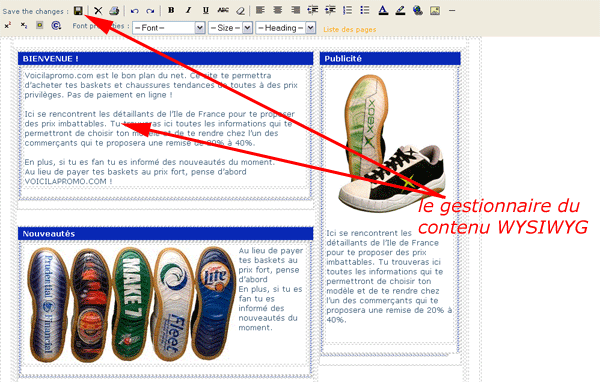Expand the Heading dropdown

click(285, 28)
